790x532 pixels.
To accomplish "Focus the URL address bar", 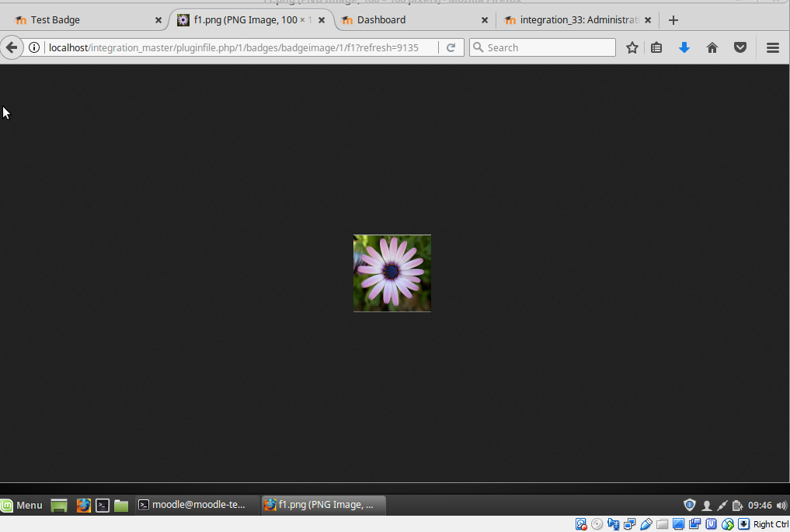I will [233, 47].
